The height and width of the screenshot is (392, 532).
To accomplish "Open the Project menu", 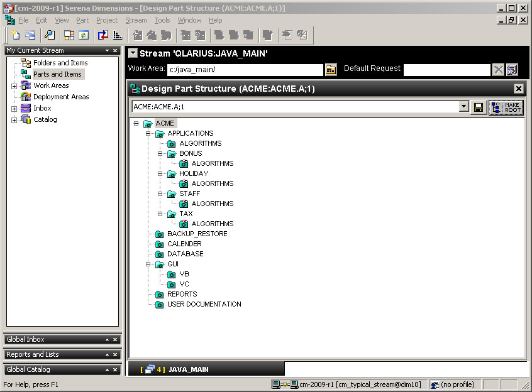I will 107,20.
